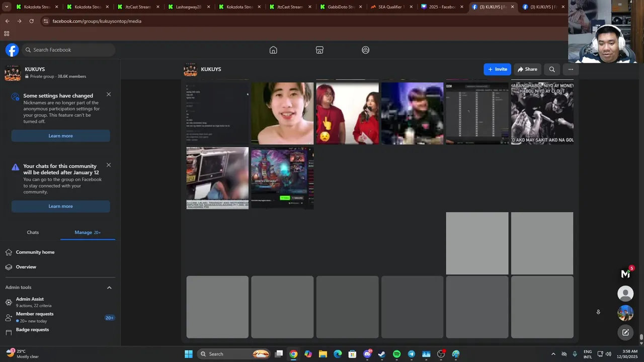
Task: Open the KUKUYS group avatar in sidebar
Action: [13, 73]
